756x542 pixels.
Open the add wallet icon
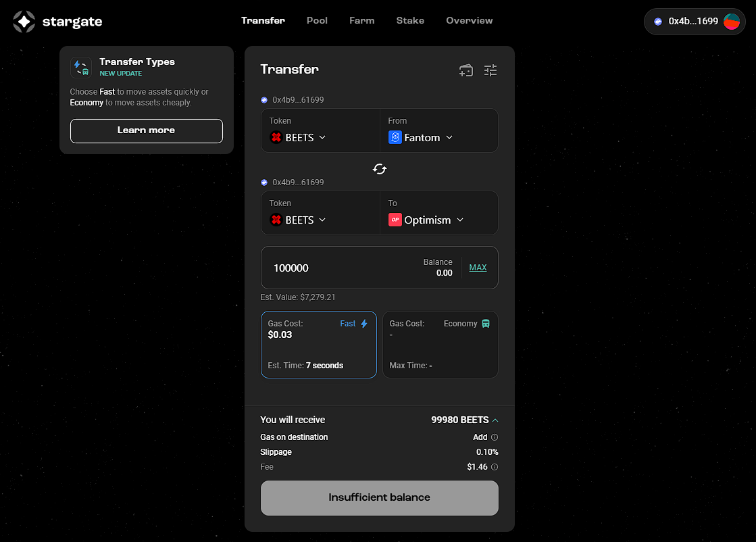[465, 70]
